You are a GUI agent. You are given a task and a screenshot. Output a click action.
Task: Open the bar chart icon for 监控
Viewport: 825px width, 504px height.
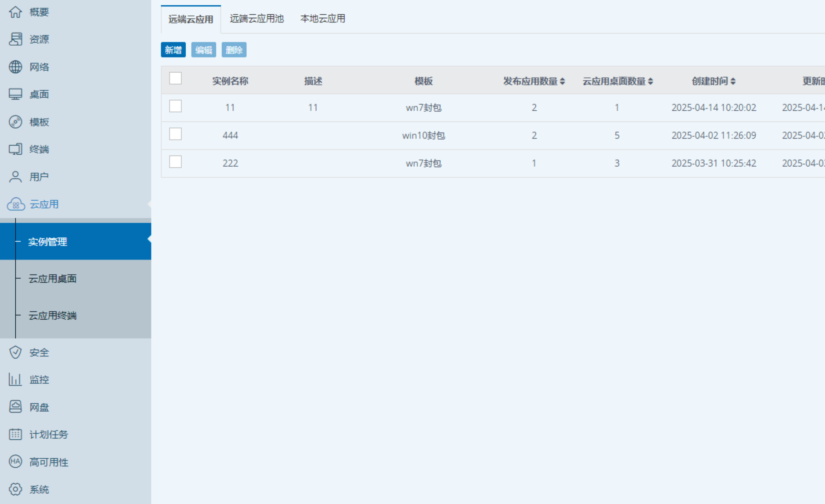pyautogui.click(x=15, y=379)
